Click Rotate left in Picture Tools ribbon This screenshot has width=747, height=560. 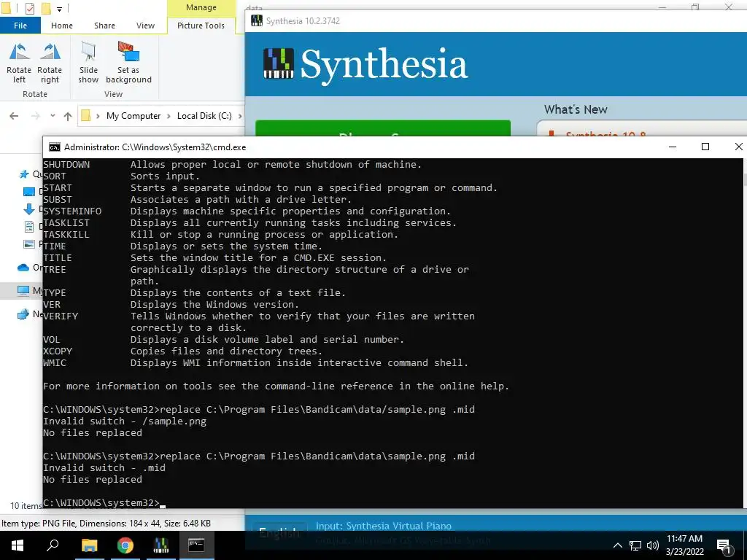19,63
